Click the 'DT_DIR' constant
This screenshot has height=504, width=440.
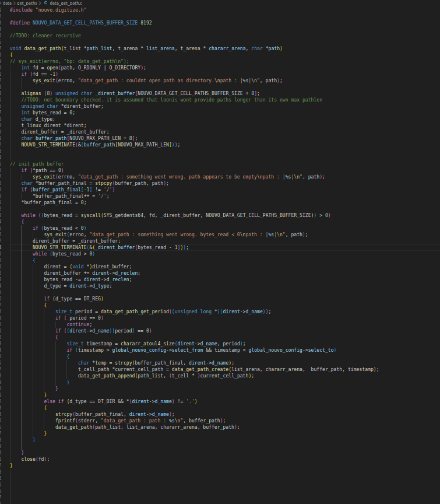click(106, 401)
